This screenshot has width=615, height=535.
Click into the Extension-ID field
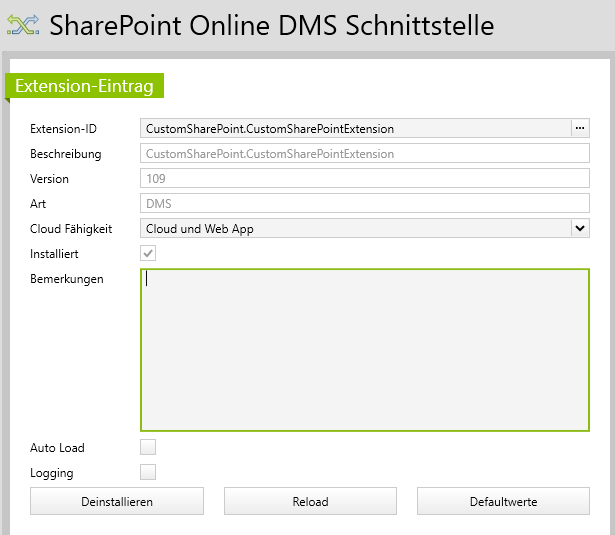tap(355, 129)
